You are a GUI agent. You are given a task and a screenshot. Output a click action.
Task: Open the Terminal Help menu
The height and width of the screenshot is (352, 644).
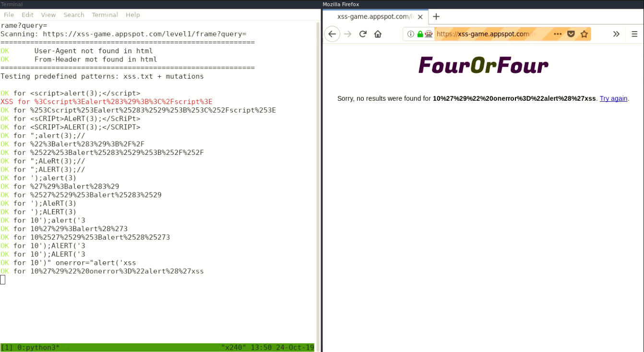(133, 15)
